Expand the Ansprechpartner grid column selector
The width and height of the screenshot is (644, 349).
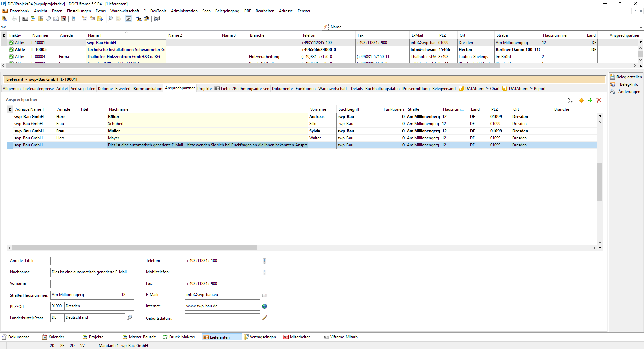10,109
